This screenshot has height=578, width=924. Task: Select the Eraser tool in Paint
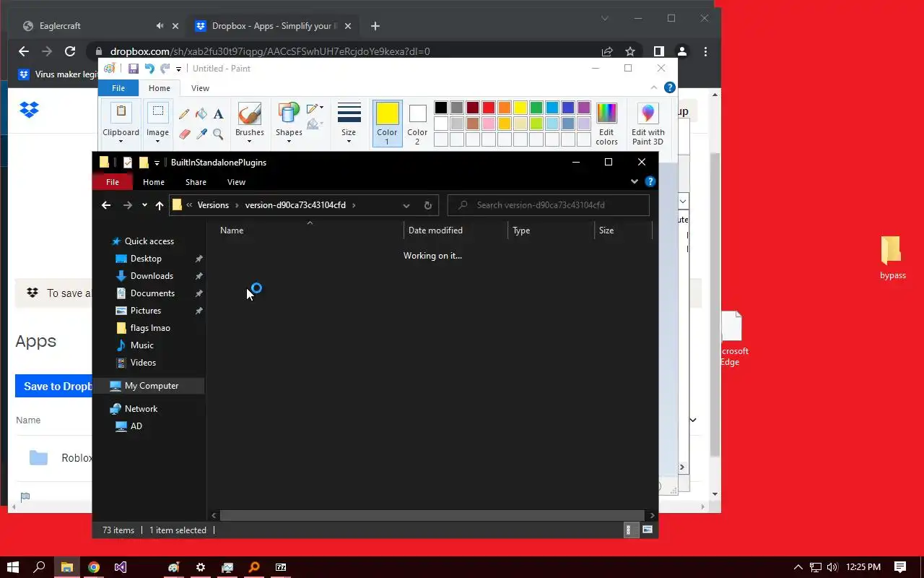pos(184,134)
